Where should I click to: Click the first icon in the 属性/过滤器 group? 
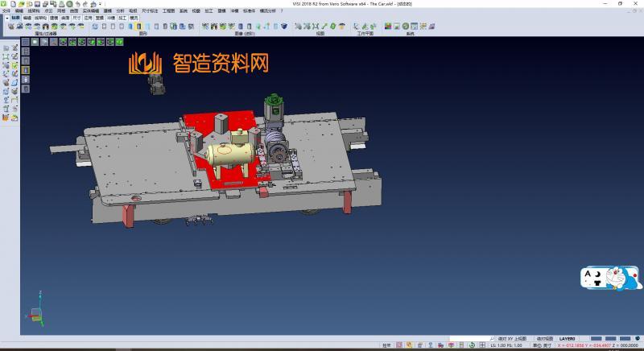coord(10,27)
